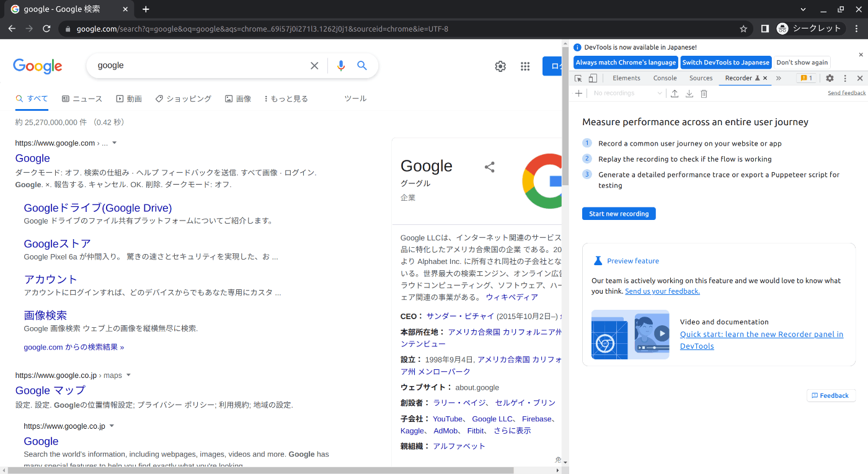Expand the google.com result options arrow
The height and width of the screenshot is (474, 868).
tap(114, 143)
